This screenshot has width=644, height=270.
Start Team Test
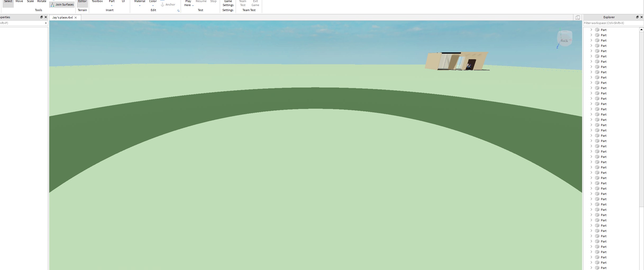click(243, 3)
